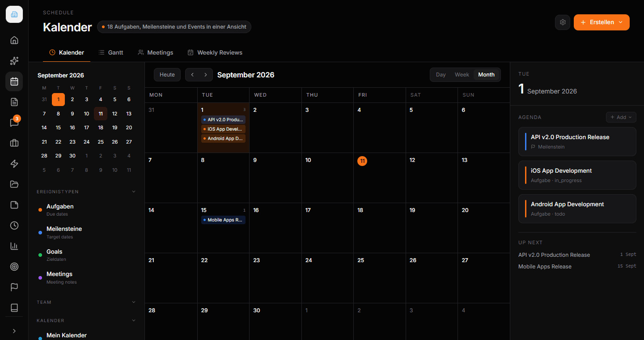644x340 pixels.
Task: Click the Heute button
Action: 167,75
